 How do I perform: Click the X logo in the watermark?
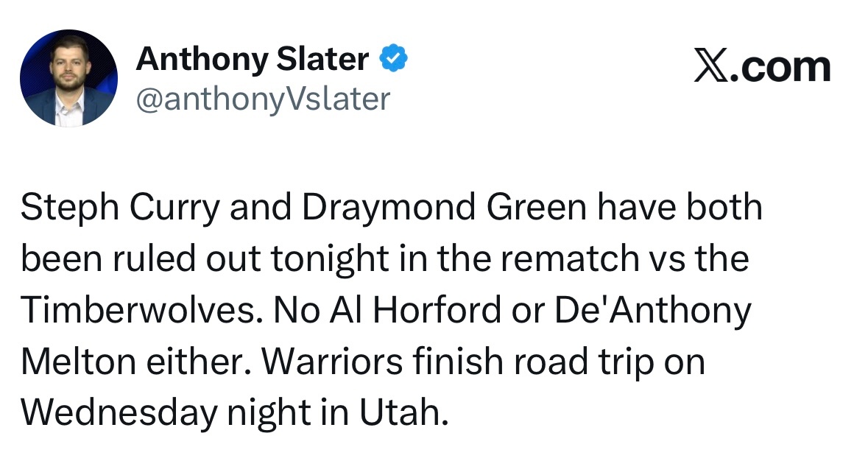(x=709, y=66)
